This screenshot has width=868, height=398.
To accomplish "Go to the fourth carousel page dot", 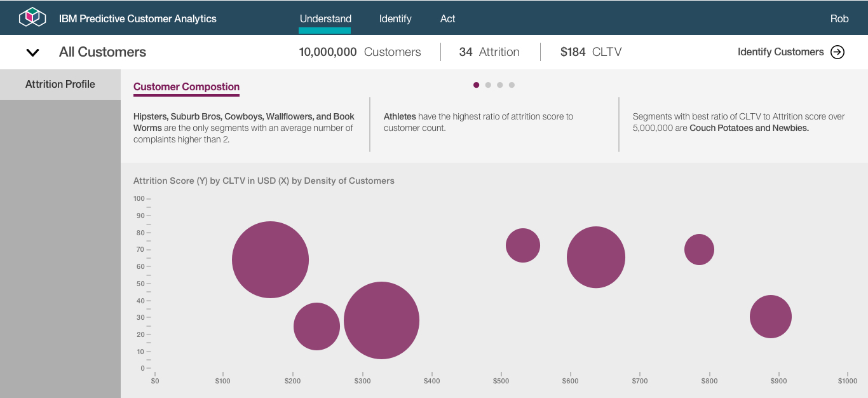I will point(512,85).
